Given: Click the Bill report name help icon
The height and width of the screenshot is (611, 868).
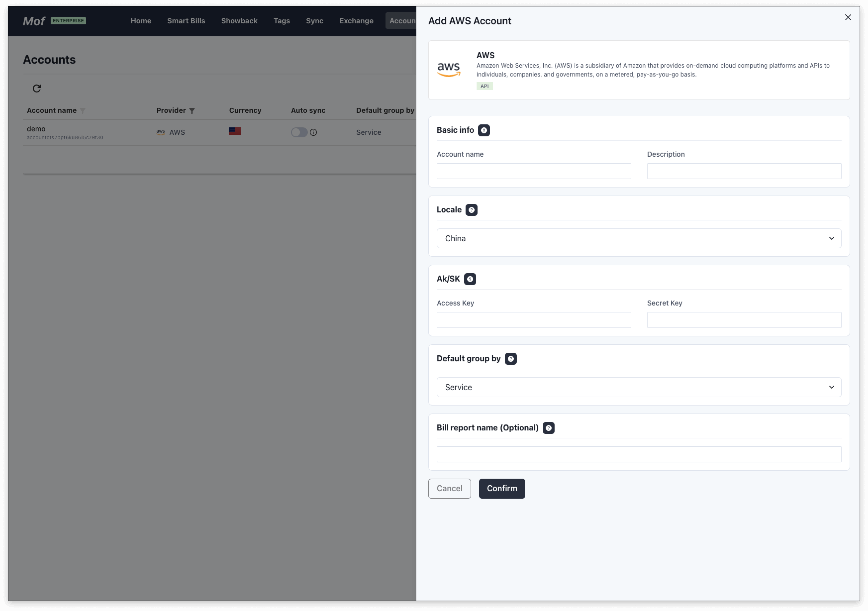Looking at the screenshot, I should point(548,428).
